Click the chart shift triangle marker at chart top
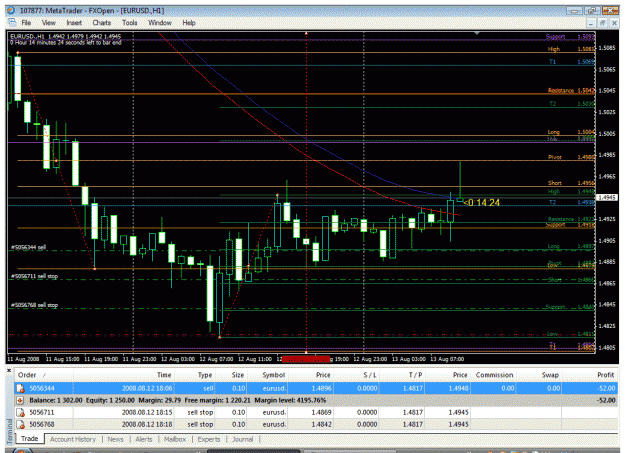Viewport: 625px width, 453px height. click(x=476, y=33)
